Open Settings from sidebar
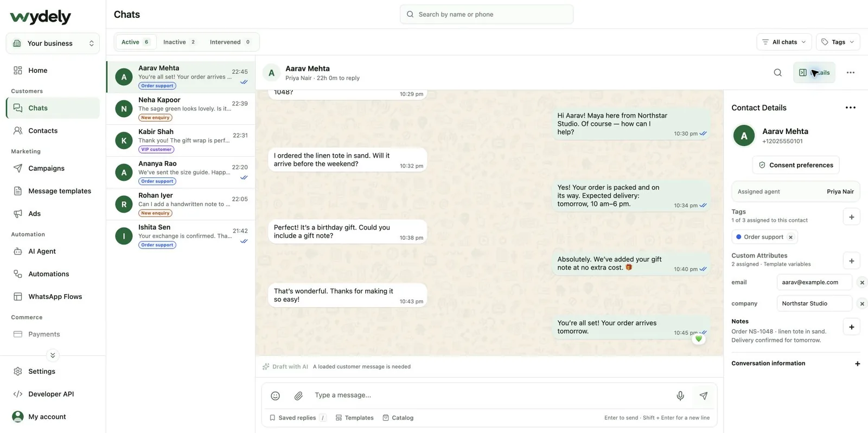 pos(53,372)
